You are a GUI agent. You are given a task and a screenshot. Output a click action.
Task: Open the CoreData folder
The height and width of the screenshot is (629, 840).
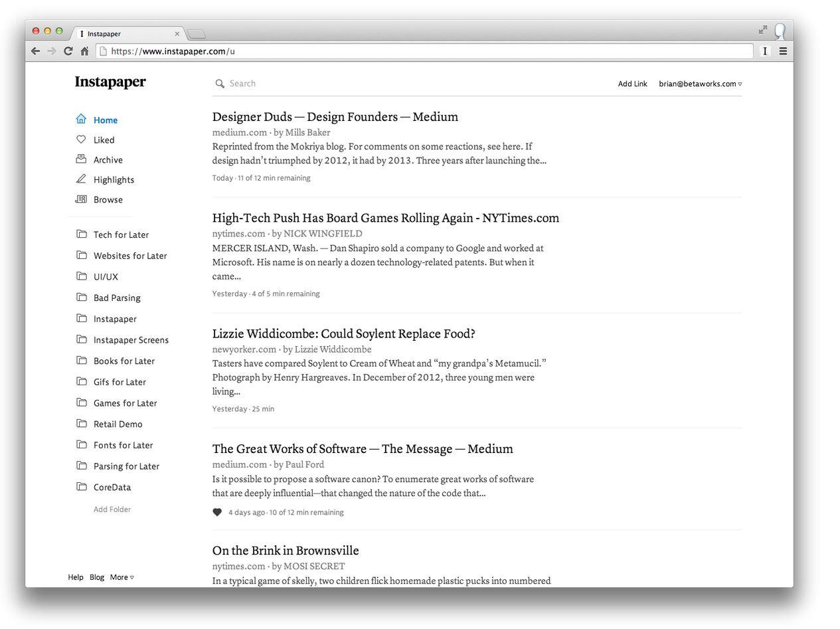point(112,488)
